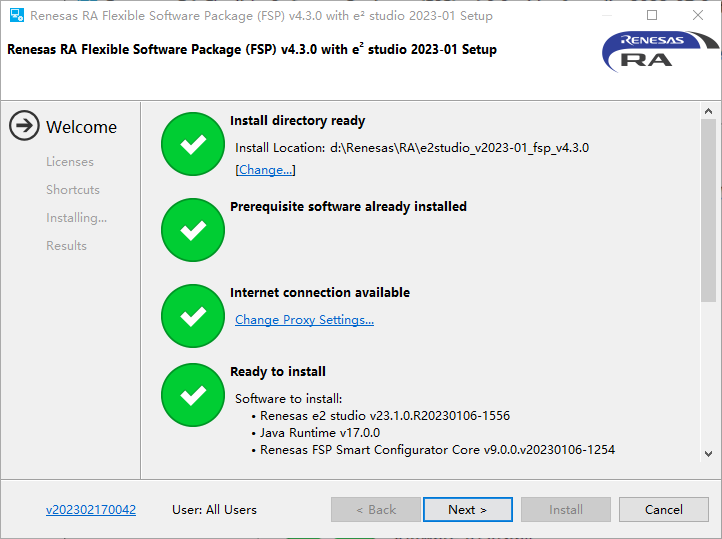Open the [Change...] install location link
Image resolution: width=722 pixels, height=539 pixels.
pyautogui.click(x=265, y=170)
